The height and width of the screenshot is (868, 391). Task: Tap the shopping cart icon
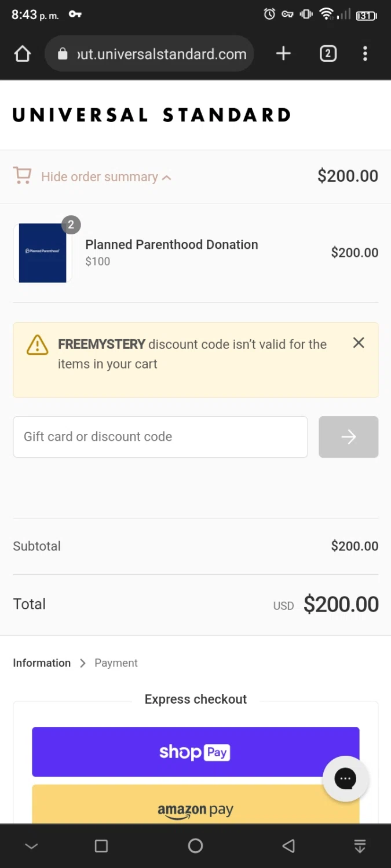(23, 176)
